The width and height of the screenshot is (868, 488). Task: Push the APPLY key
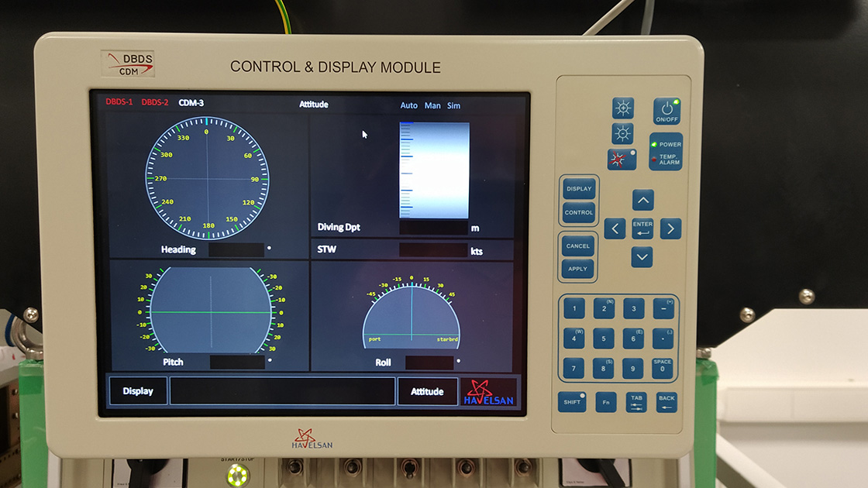pos(577,269)
